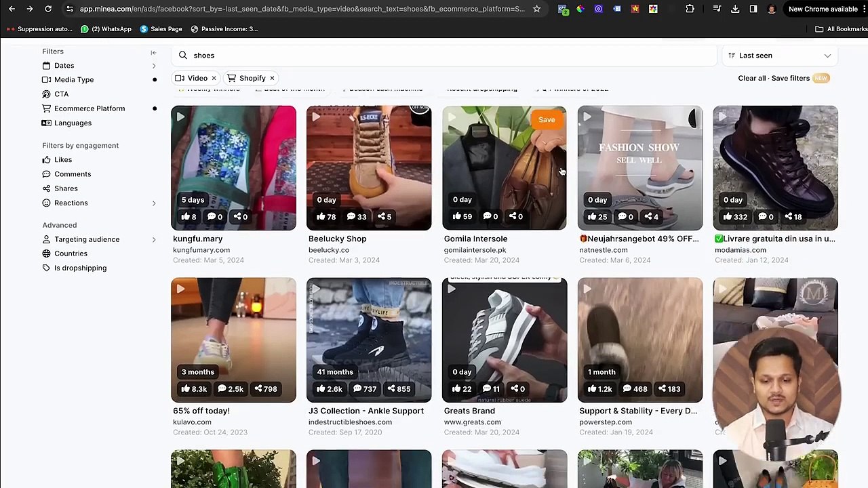Remove the Video filter chip

pyautogui.click(x=214, y=78)
